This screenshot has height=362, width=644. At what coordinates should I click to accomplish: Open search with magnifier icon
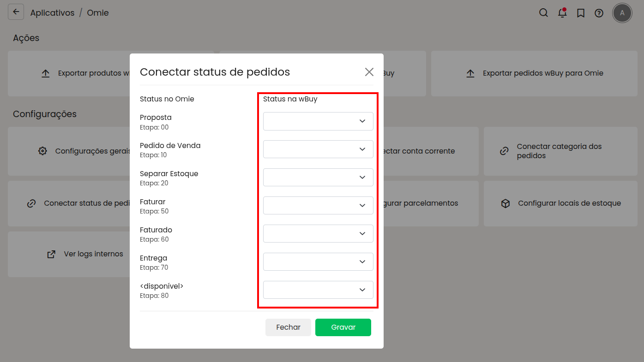pos(543,13)
